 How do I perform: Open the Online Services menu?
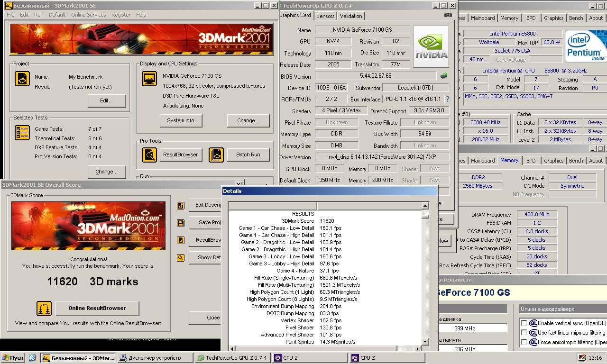(x=89, y=15)
